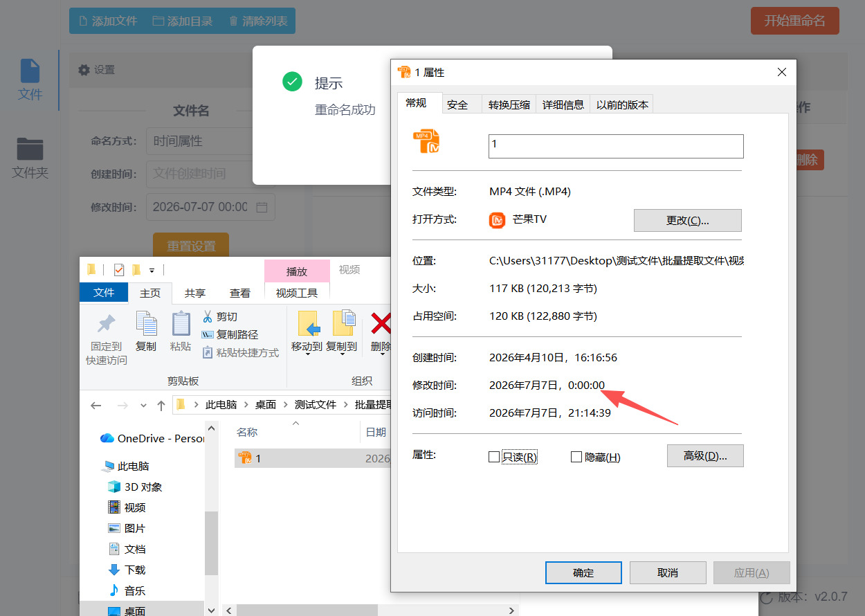The height and width of the screenshot is (616, 865).
Task: Click 取消 in properties dialog
Action: (668, 572)
